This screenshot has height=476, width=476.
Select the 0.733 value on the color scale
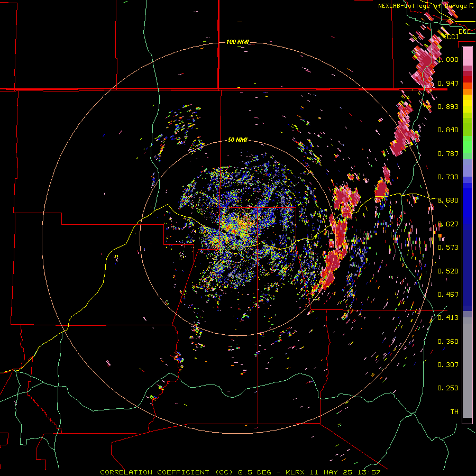click(x=448, y=177)
